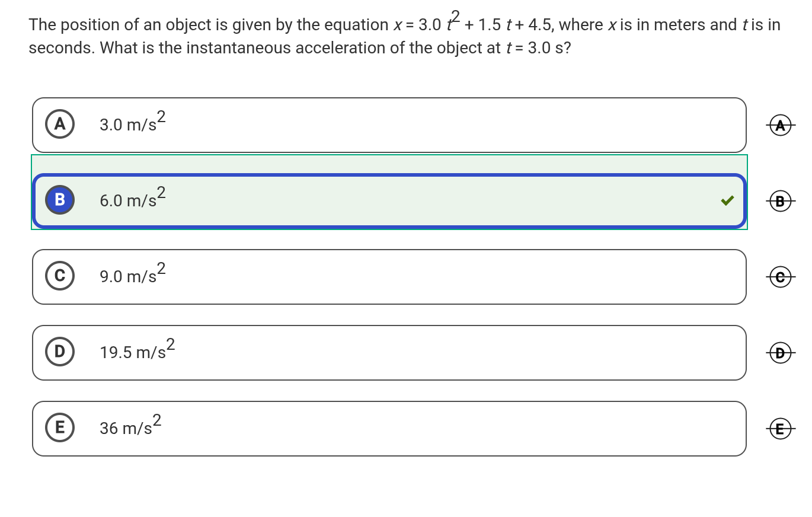The height and width of the screenshot is (517, 812).
Task: Select answer choice A radio circle
Action: click(60, 124)
